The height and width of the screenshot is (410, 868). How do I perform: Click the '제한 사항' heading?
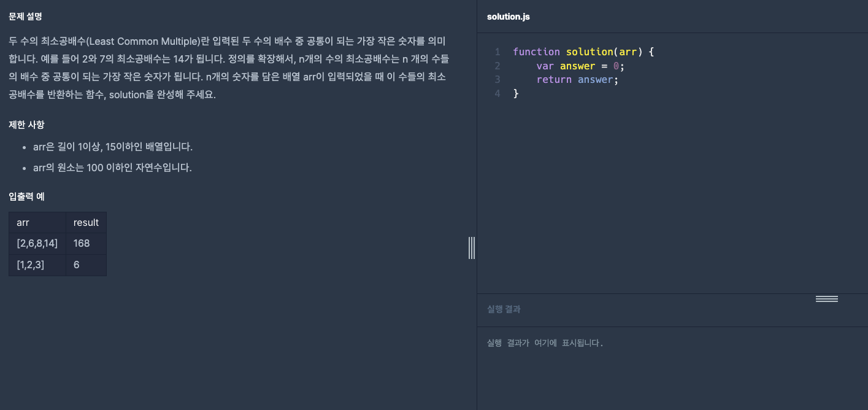click(26, 125)
